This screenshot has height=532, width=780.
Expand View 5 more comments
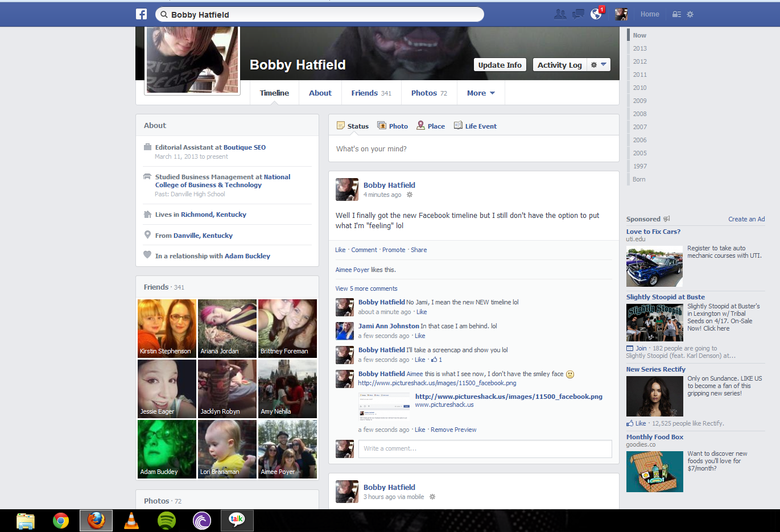tap(366, 288)
